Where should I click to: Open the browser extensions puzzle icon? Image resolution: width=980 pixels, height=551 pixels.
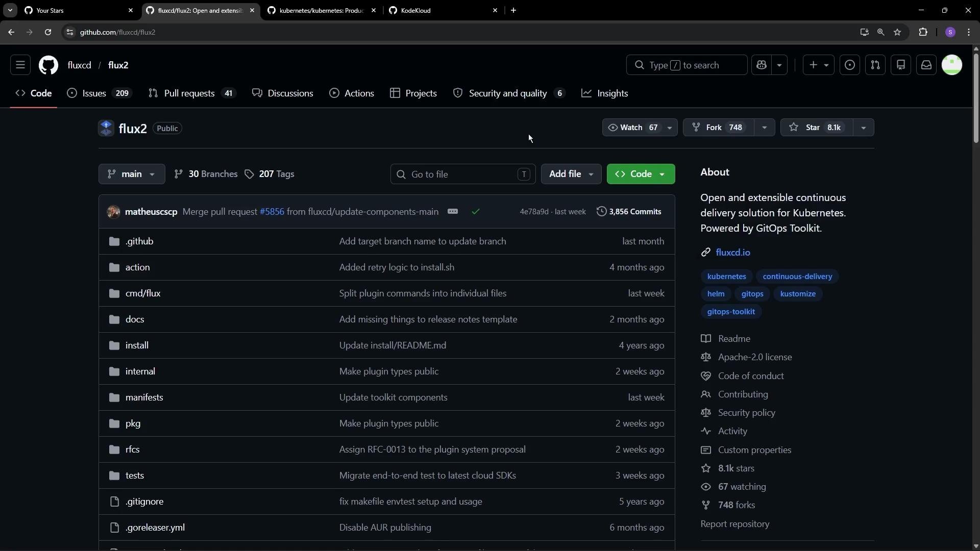923,32
